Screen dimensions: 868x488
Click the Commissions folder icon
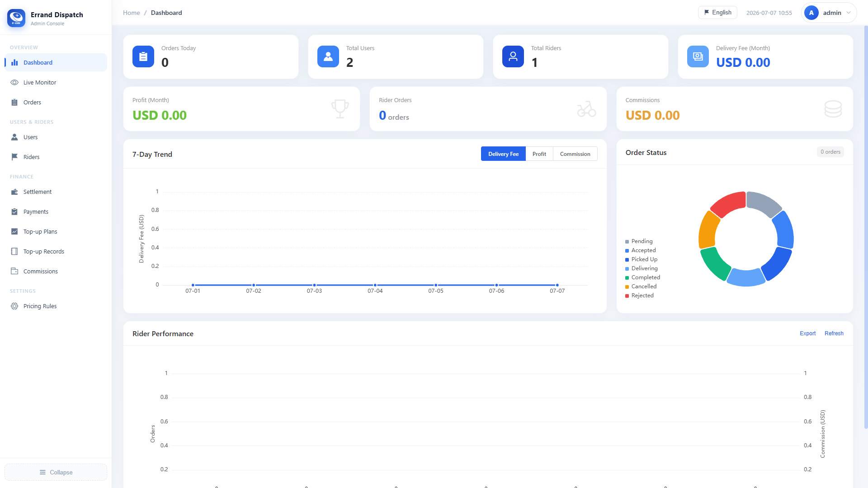pyautogui.click(x=14, y=272)
